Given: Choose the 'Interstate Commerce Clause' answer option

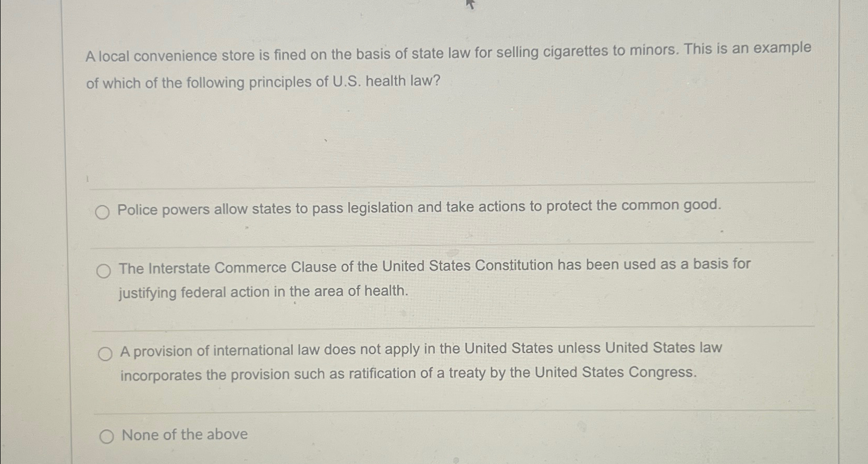Looking at the screenshot, I should click(x=104, y=270).
